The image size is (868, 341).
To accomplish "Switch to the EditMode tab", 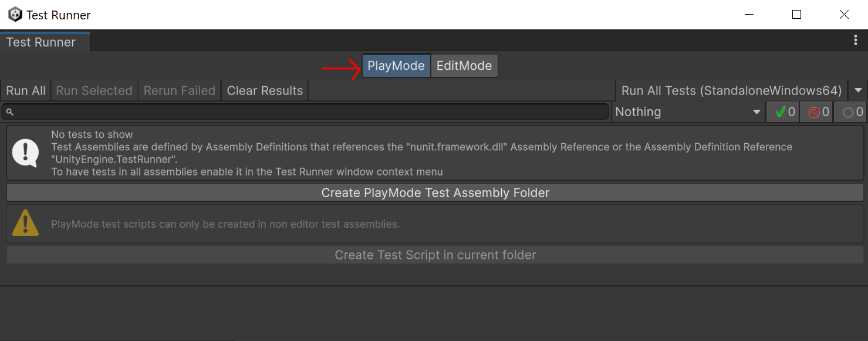I will pyautogui.click(x=464, y=66).
